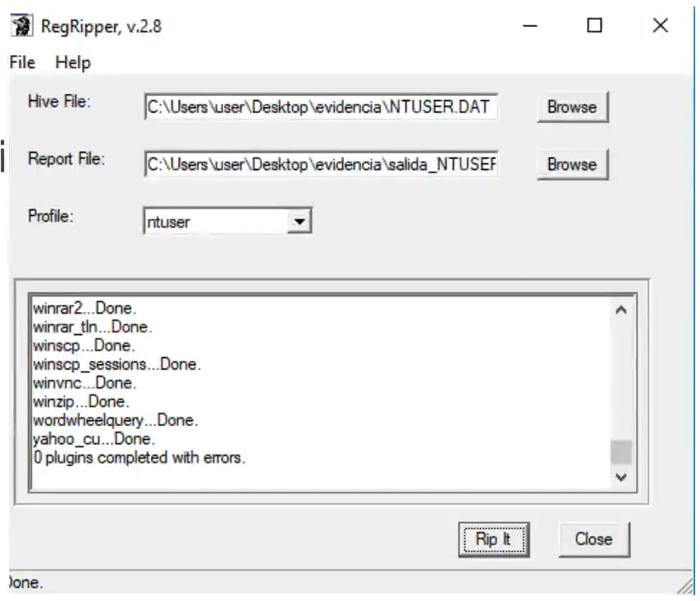
Task: Close the RegRipper window with X
Action: coord(661,25)
